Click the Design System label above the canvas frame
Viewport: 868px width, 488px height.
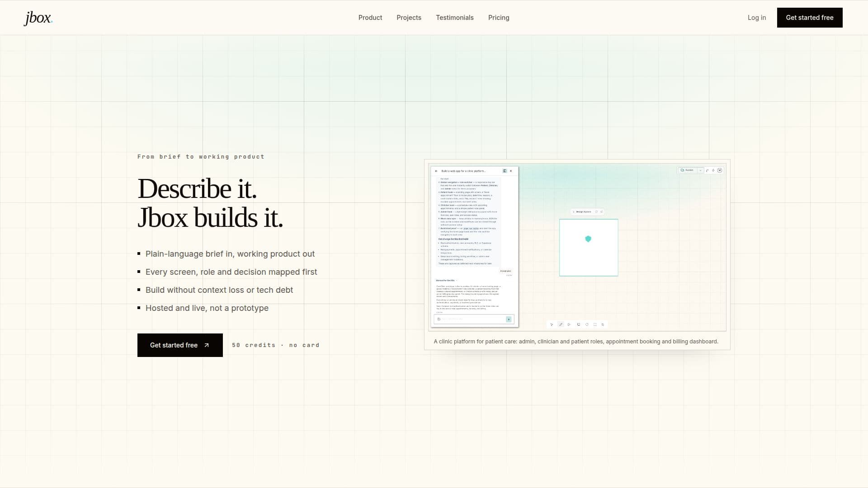pyautogui.click(x=583, y=212)
